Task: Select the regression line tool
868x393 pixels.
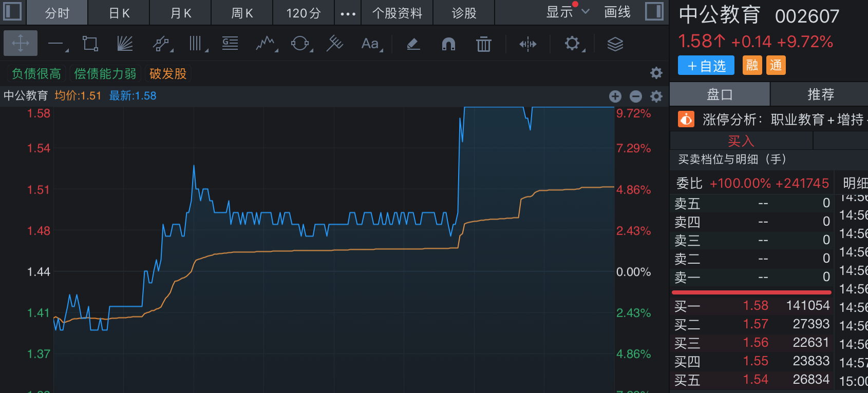Action: 335,44
